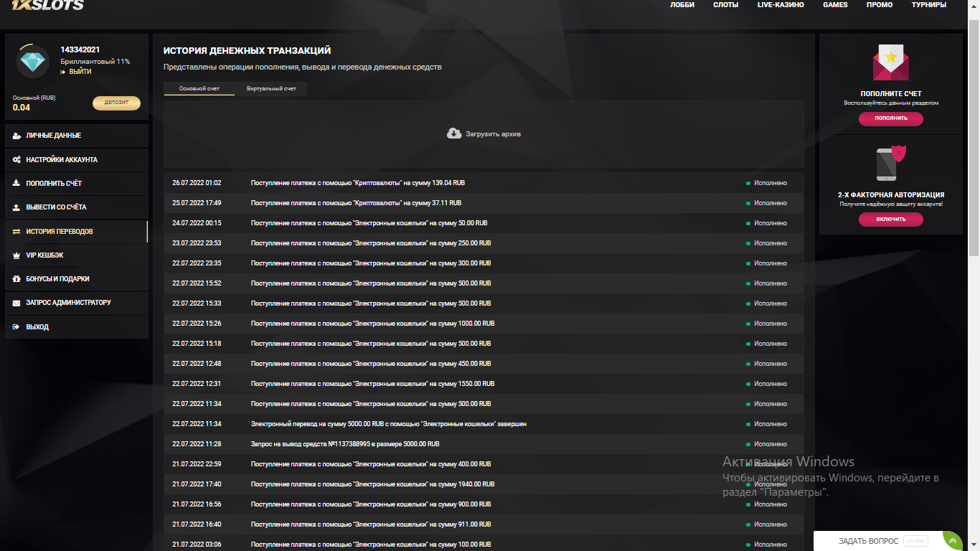Click the phone with shield icon

click(891, 164)
